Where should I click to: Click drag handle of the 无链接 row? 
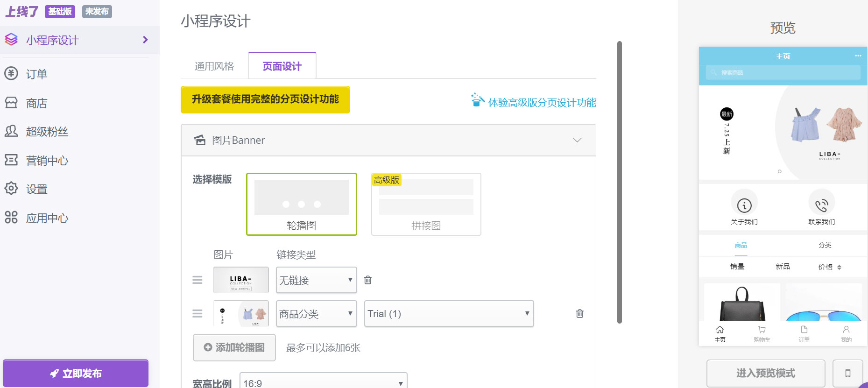click(198, 280)
